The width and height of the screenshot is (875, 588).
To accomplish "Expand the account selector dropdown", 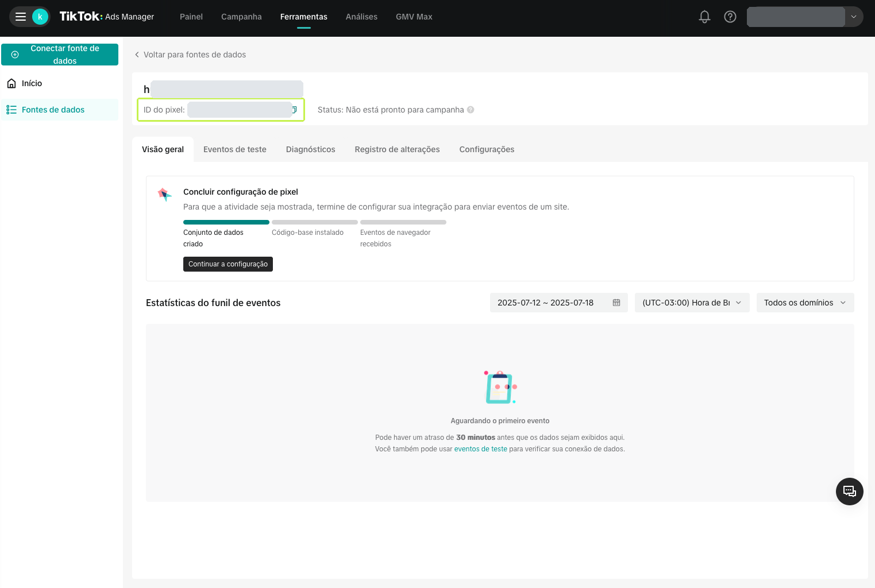I will [854, 17].
